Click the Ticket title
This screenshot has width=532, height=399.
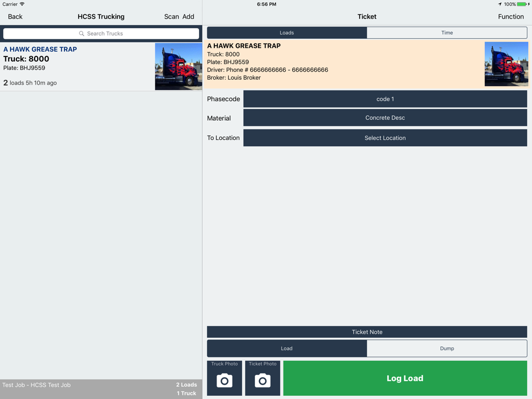pos(367,16)
